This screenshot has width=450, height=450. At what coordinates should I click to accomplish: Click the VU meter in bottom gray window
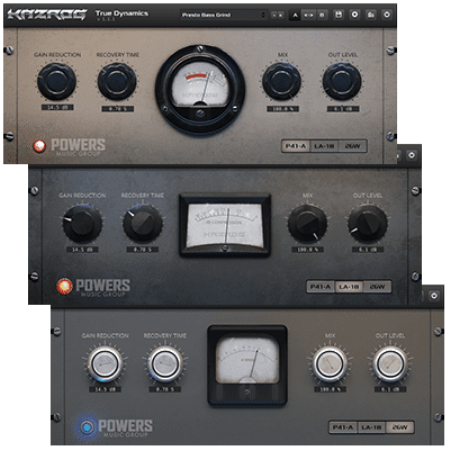click(247, 365)
